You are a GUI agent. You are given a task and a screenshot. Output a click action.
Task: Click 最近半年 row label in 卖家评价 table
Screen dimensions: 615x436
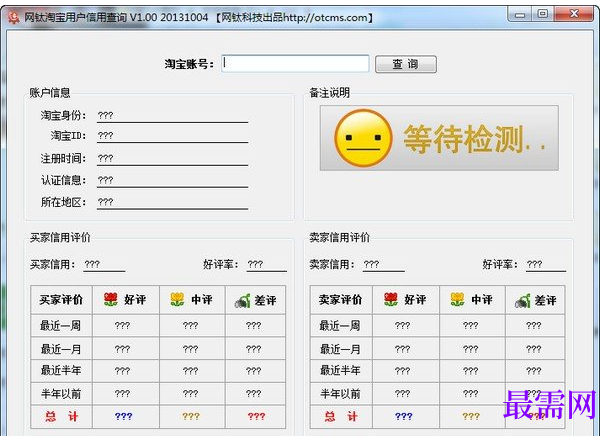coord(340,371)
